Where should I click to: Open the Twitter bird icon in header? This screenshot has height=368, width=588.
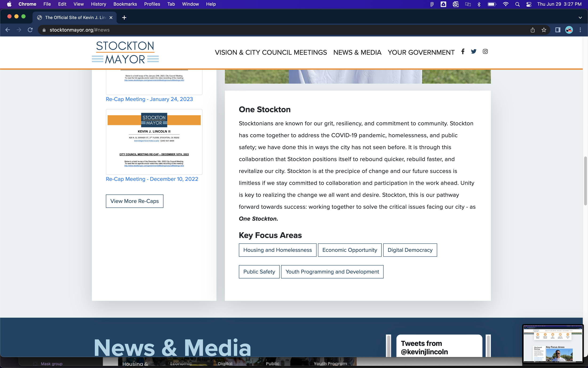[x=473, y=51]
